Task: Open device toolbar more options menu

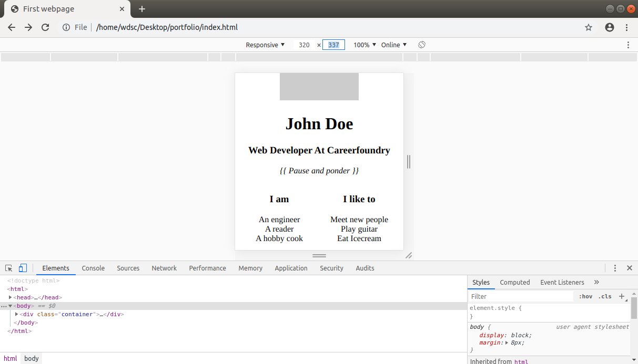Action: (x=628, y=45)
